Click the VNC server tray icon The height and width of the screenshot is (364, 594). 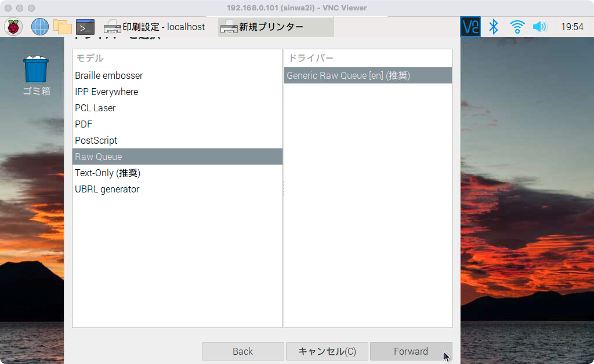[x=470, y=27]
